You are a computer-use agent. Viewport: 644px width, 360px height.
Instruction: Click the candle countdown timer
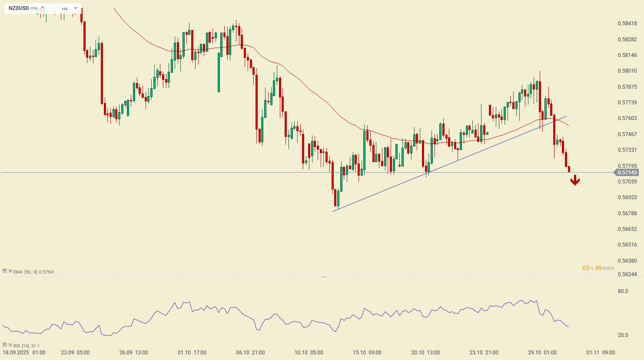click(x=598, y=268)
